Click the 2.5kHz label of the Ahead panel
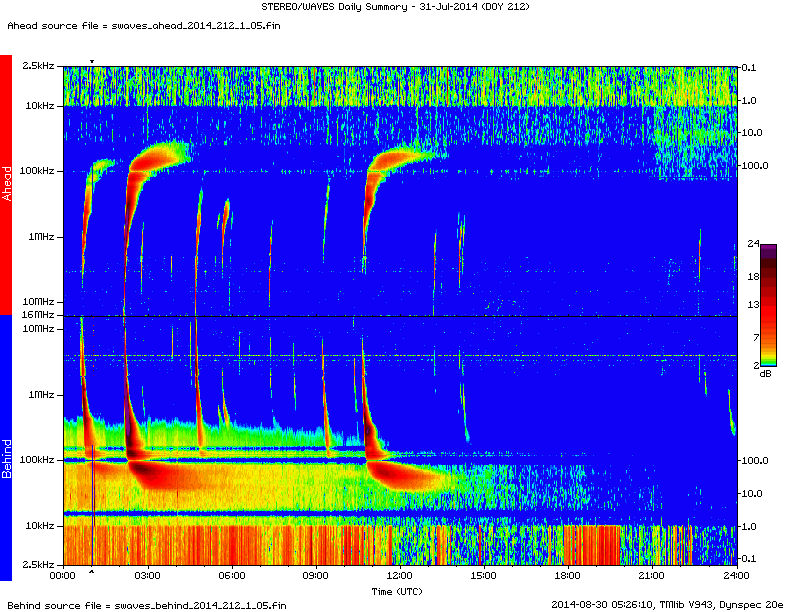 (x=38, y=66)
